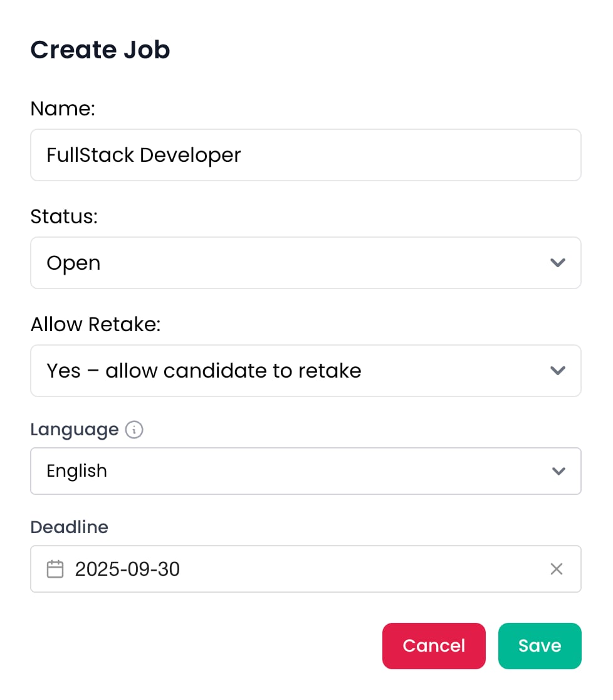Click the Language label text
This screenshot has height=700, width=613.
74,430
